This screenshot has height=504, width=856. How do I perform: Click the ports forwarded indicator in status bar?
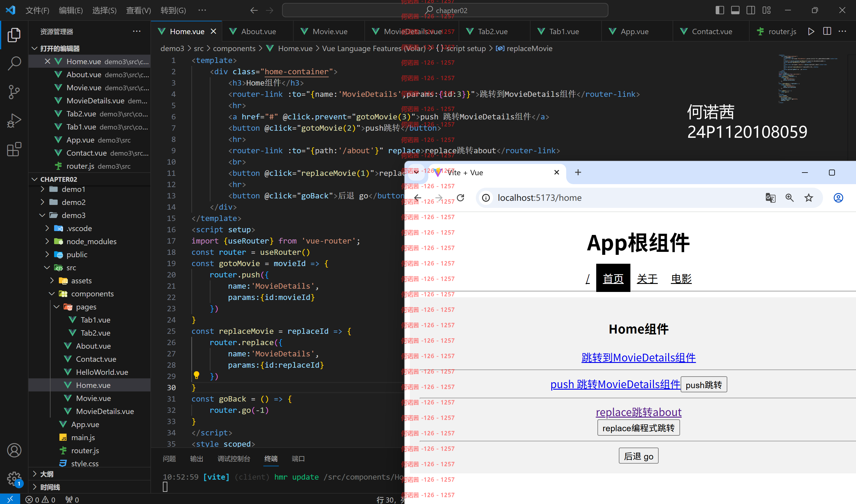72,500
